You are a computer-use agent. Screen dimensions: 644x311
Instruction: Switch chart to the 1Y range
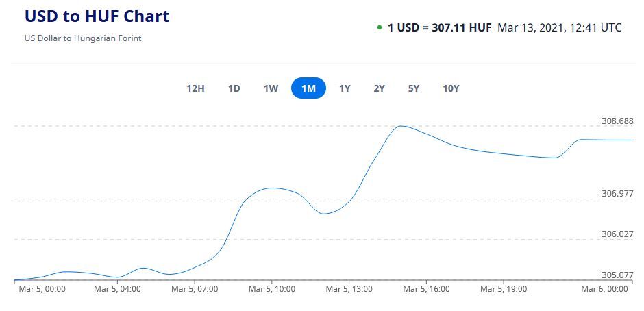[x=345, y=88]
